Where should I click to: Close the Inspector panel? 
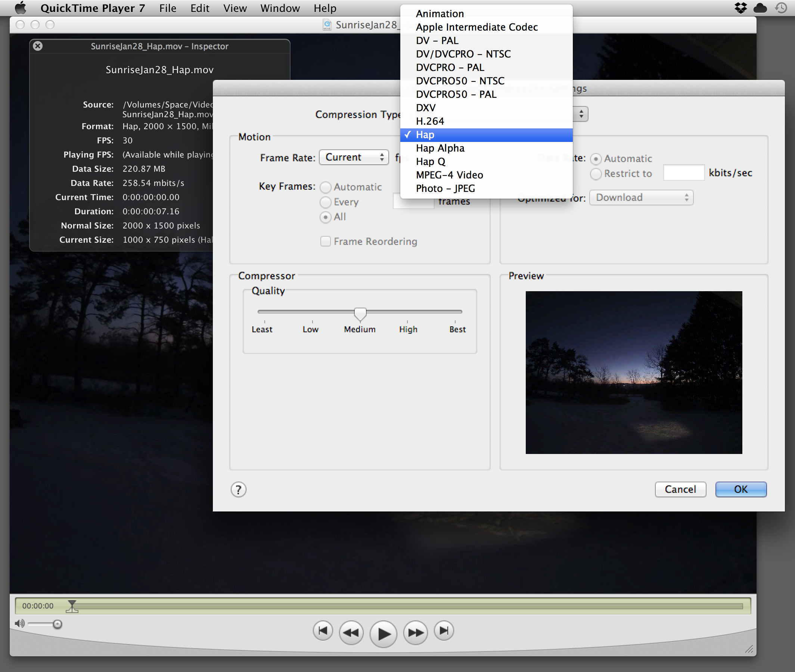pos(38,46)
